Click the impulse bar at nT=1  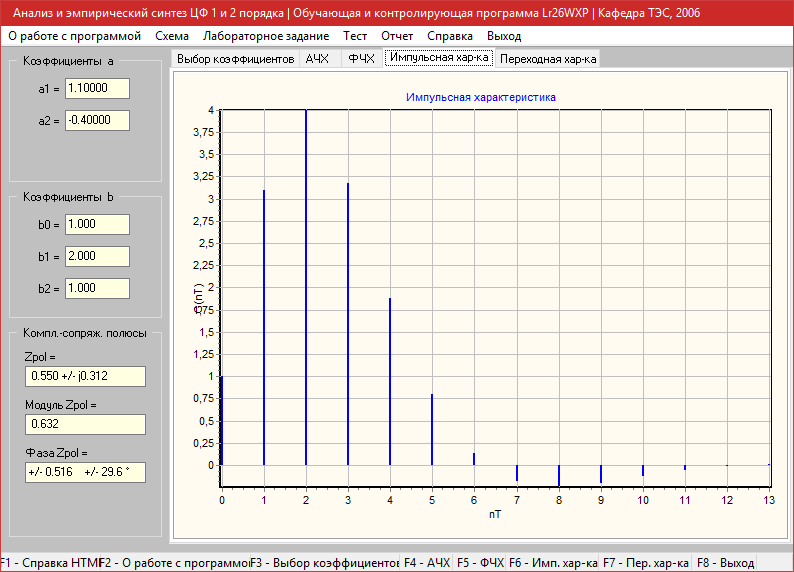pos(264,328)
